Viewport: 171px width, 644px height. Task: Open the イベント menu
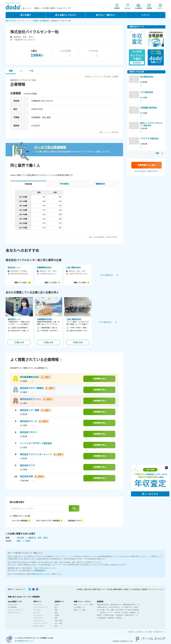tap(146, 15)
